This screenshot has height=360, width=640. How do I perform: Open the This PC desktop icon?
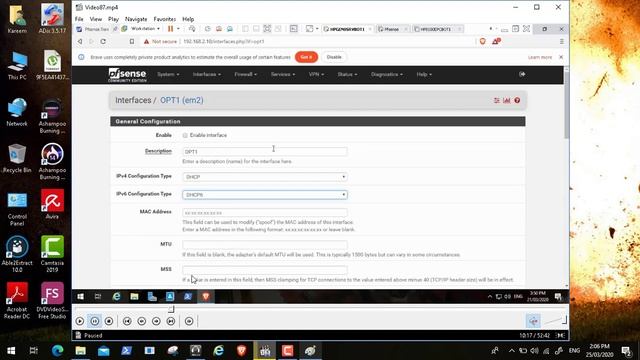[x=17, y=66]
